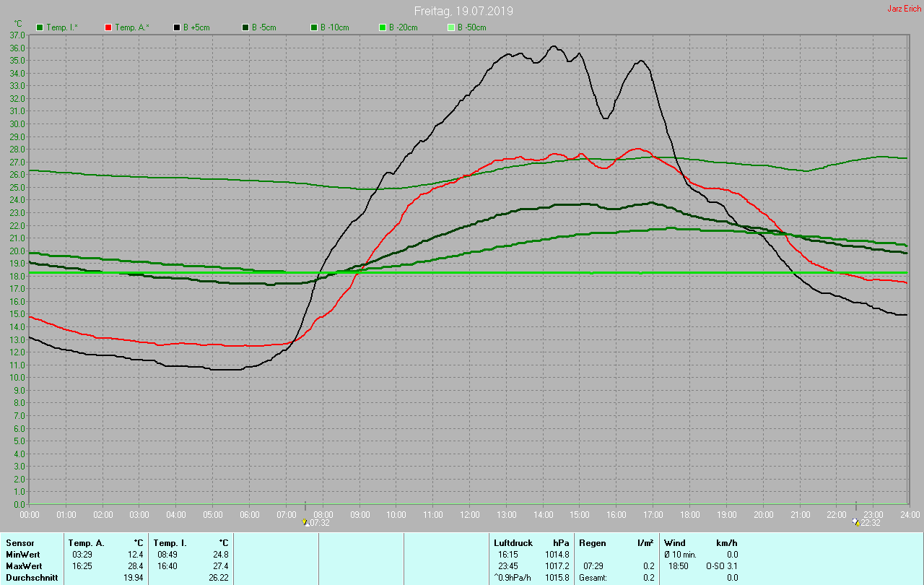Viewport: 924px width, 585px height.
Task: Click the '18:50' wind time cell
Action: 679,566
